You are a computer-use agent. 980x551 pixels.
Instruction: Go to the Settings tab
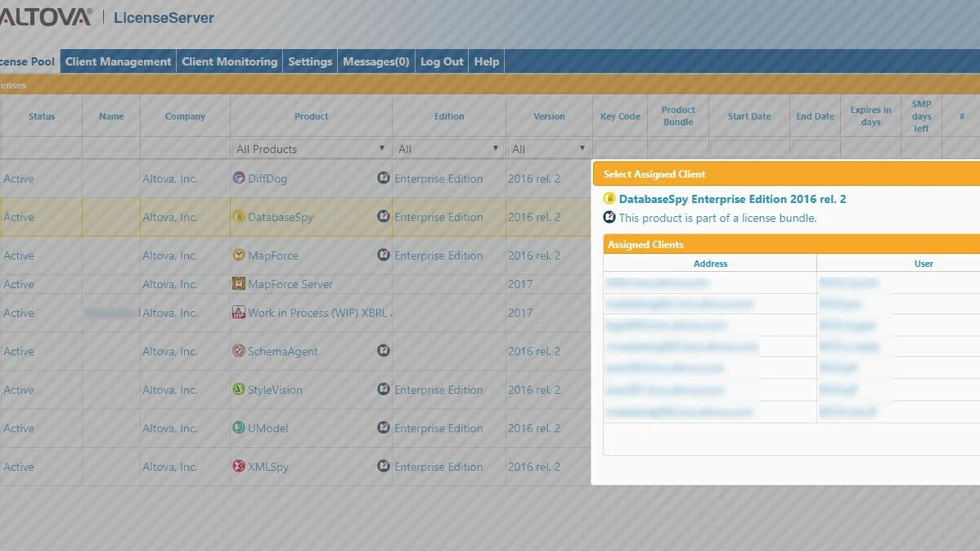click(x=310, y=61)
